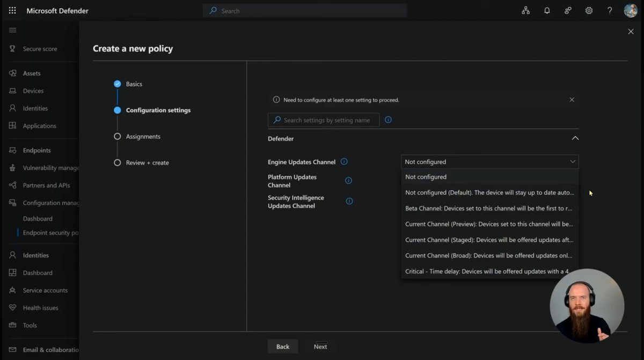
Task: Open the settings gear icon
Action: tap(589, 11)
